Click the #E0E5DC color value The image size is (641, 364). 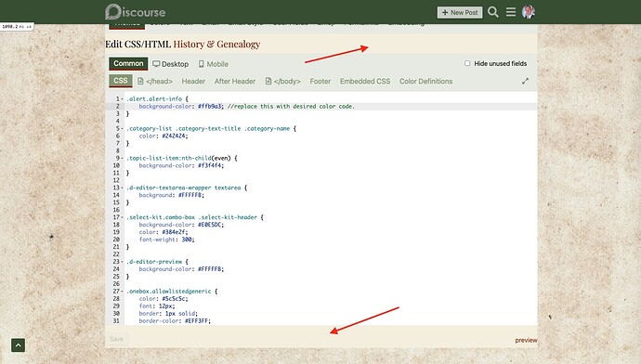pyautogui.click(x=210, y=225)
